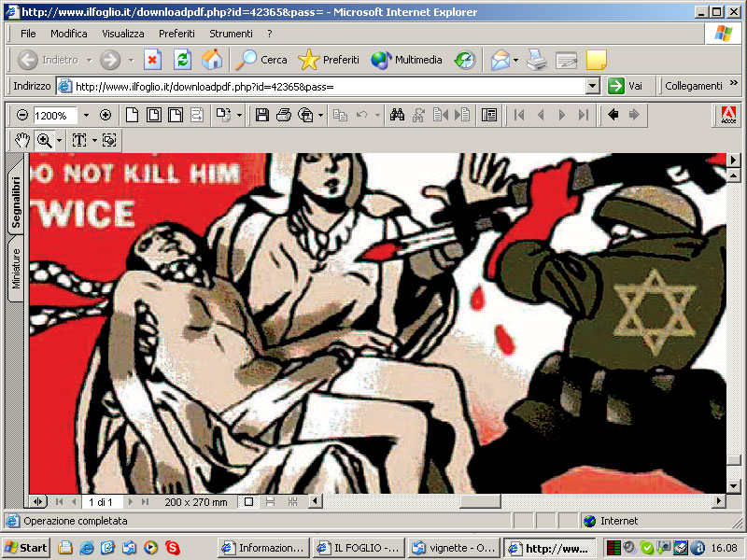
Task: Click the Mail envelope icon
Action: click(x=500, y=61)
